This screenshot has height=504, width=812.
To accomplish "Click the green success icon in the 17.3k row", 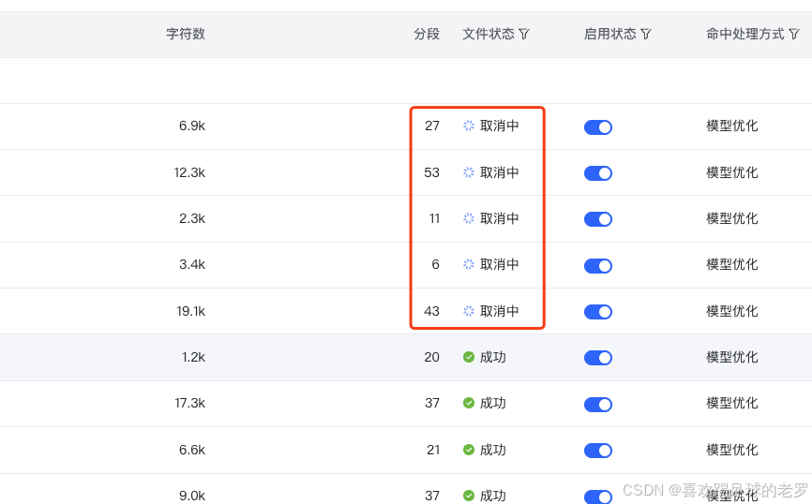I will pyautogui.click(x=469, y=403).
